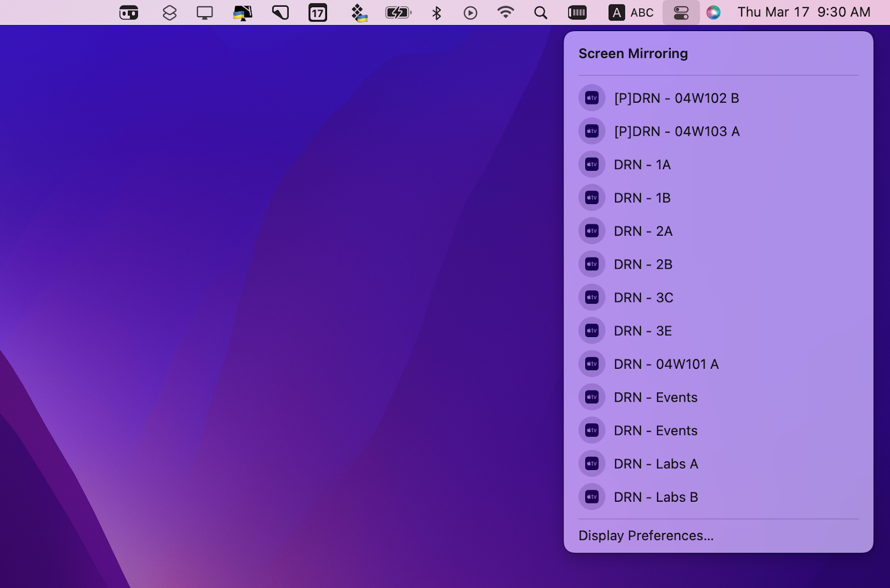Open the Wi-Fi status menu
The width and height of the screenshot is (890, 588).
[505, 12]
